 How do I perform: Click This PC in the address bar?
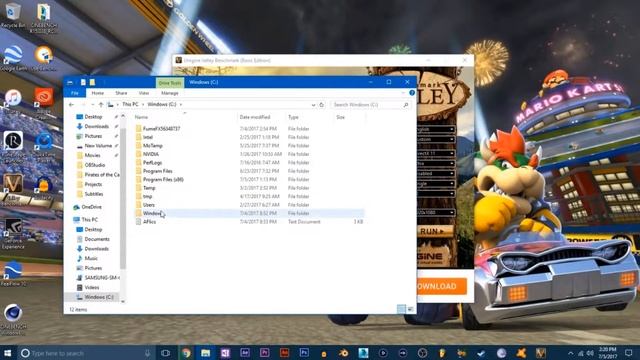pyautogui.click(x=130, y=104)
